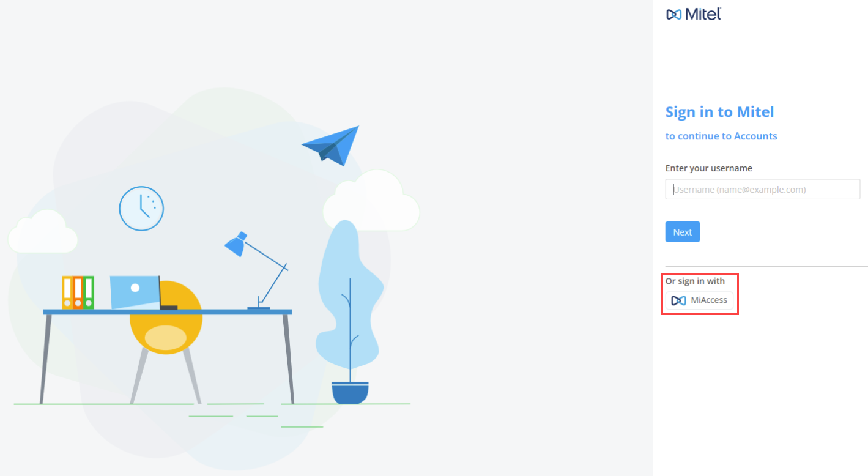Click the "Sign in to Mitel" heading

tap(720, 112)
